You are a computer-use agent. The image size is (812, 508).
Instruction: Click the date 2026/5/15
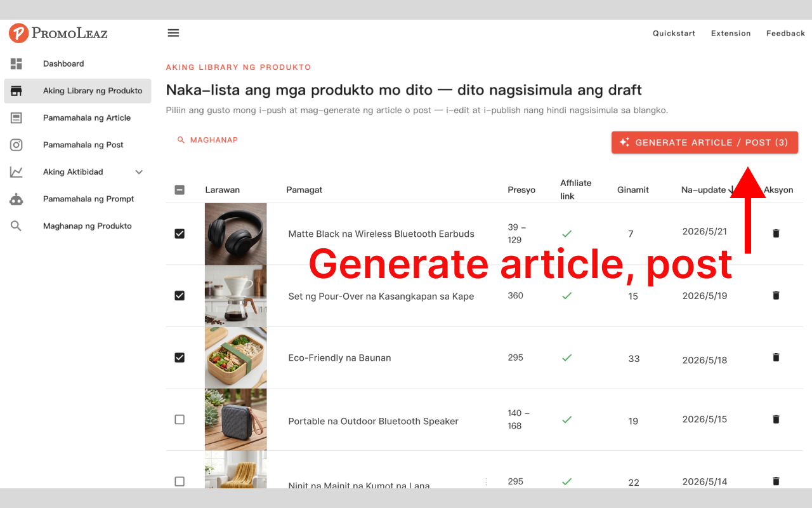tap(705, 419)
